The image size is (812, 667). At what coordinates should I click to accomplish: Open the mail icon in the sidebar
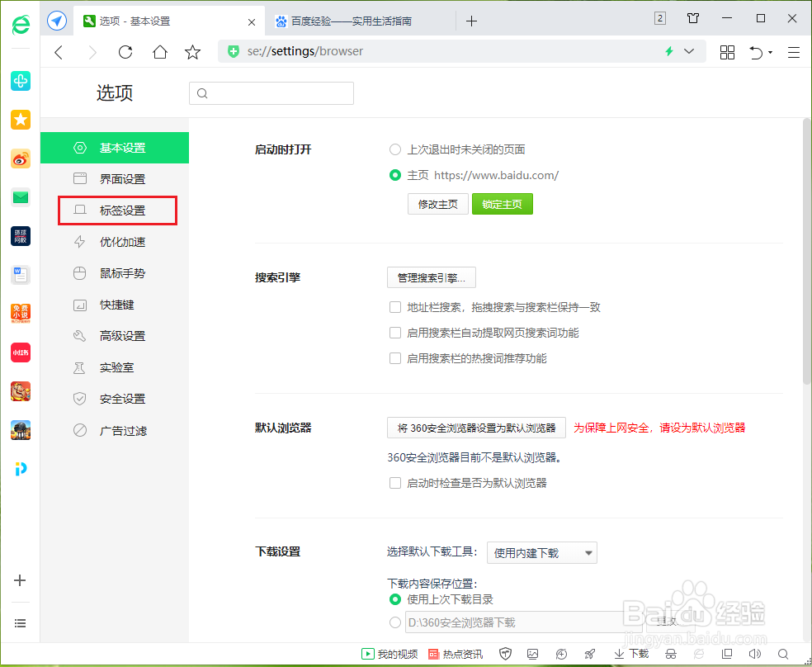[21, 197]
